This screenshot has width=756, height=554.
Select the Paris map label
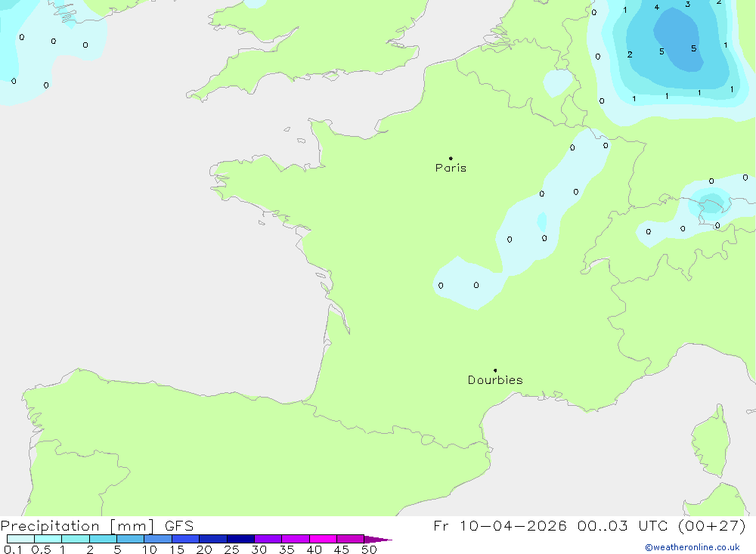[x=451, y=168]
